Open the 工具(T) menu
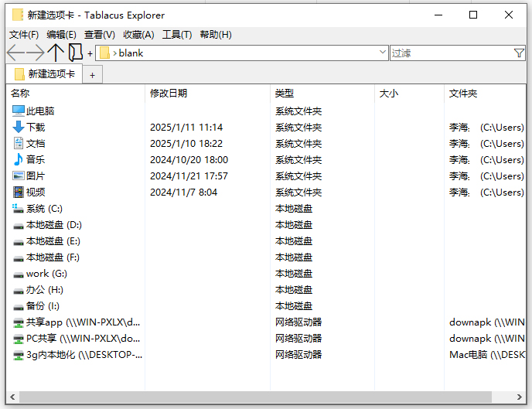This screenshot has height=409, width=532. [177, 35]
